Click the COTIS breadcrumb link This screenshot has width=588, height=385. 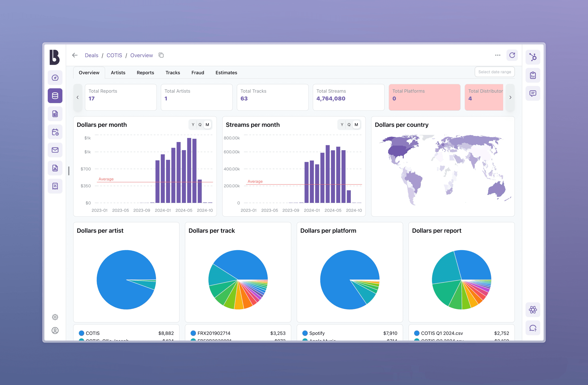pyautogui.click(x=114, y=55)
